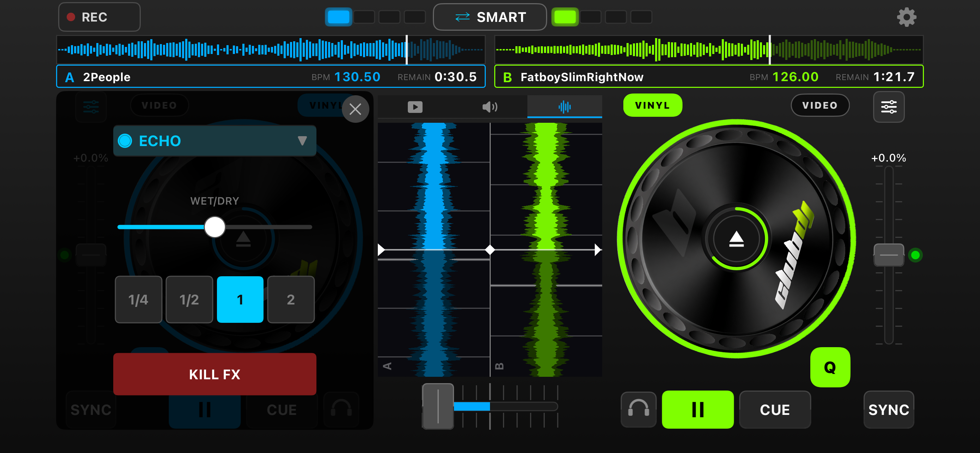Toggle deck B headphone monitoring
980x453 pixels.
coord(639,410)
